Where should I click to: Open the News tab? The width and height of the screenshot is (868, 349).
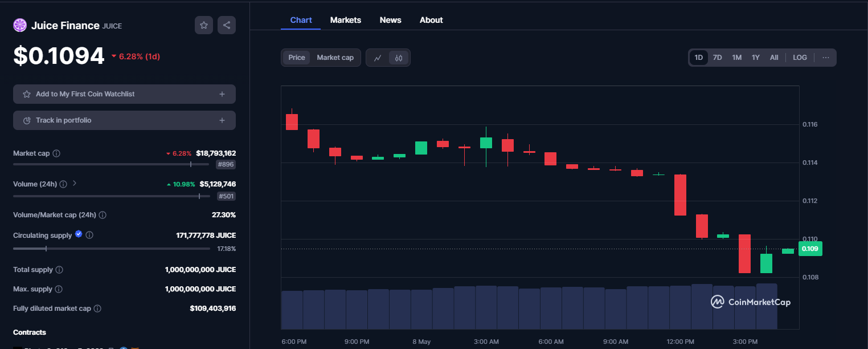point(390,20)
